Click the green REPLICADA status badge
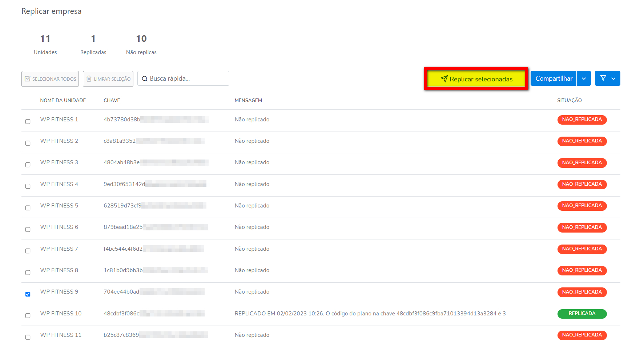 581,314
